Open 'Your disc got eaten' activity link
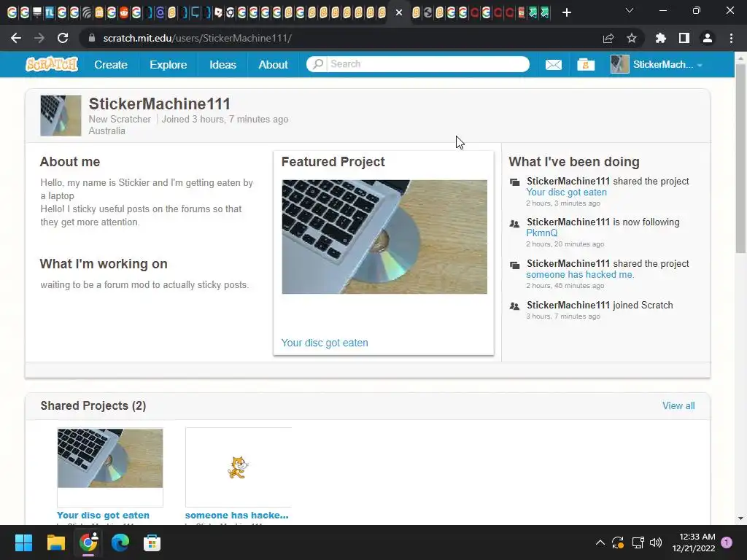The width and height of the screenshot is (747, 560). 566,192
